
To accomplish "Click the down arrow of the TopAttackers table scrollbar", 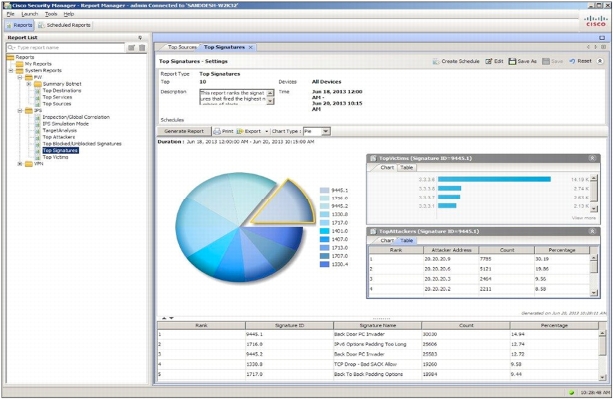I will [x=594, y=292].
